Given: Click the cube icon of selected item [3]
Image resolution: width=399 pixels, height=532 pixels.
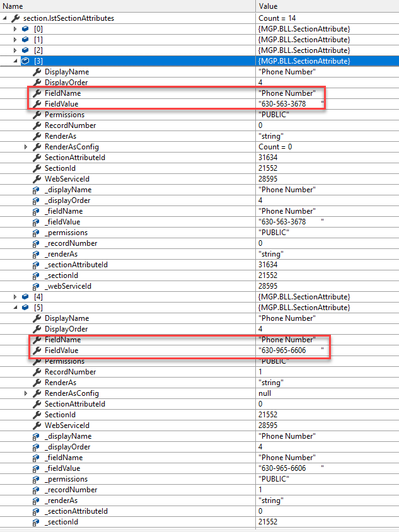Looking at the screenshot, I should click(25, 61).
